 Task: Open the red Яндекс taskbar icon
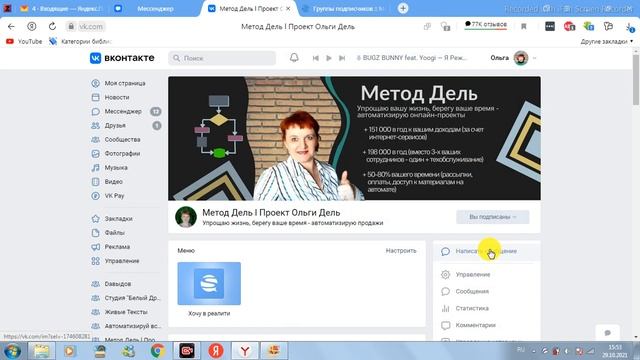click(x=216, y=351)
